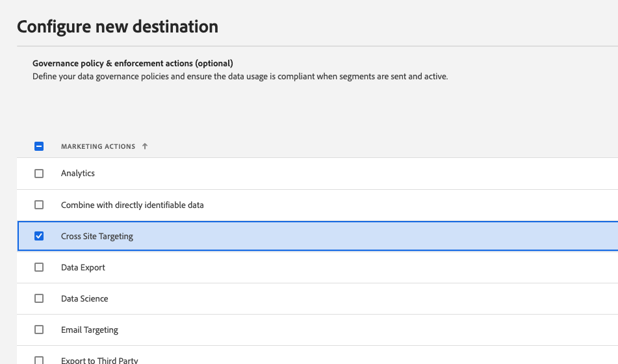The image size is (618, 364).
Task: Pick the Email Targeting row label
Action: tap(90, 330)
